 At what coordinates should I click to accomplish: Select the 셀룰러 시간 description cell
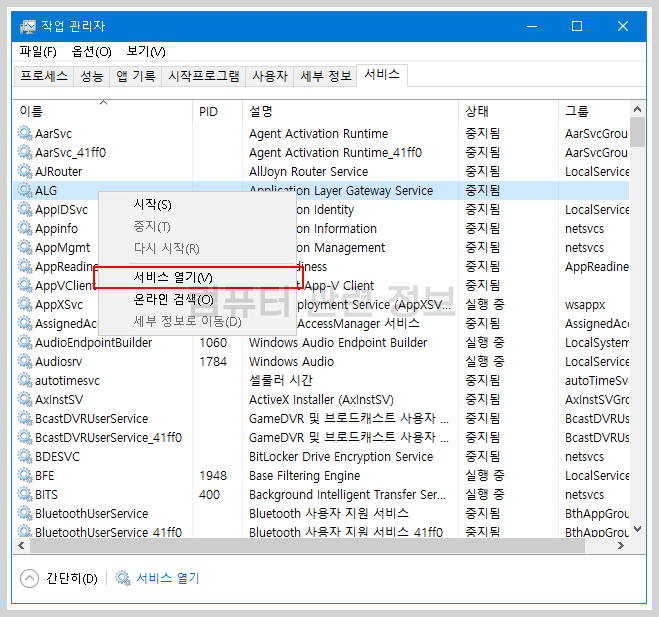(281, 381)
